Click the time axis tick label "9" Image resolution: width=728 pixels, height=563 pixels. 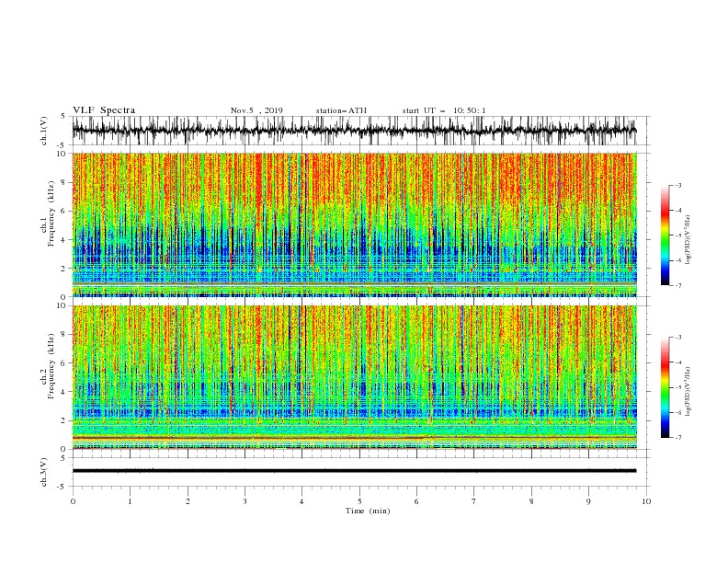click(x=588, y=501)
